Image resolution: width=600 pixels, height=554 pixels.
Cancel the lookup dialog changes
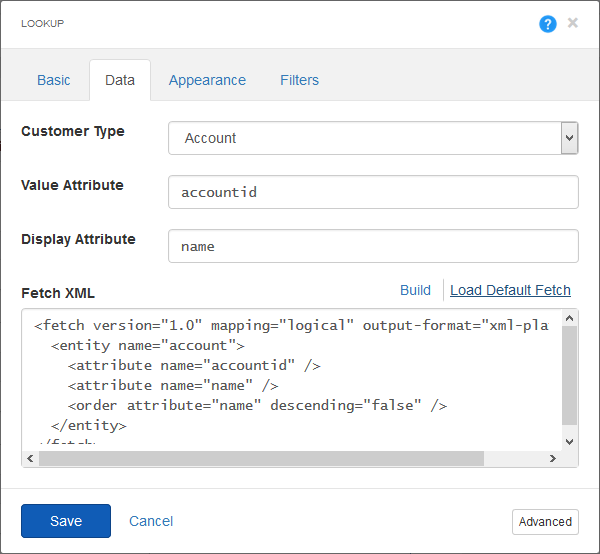[151, 521]
